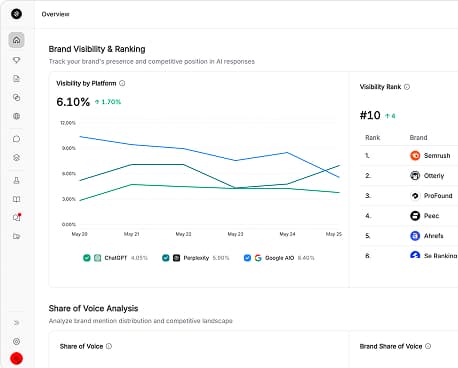Open the trophy icon in the sidebar
Image resolution: width=458 pixels, height=368 pixels.
[16, 60]
